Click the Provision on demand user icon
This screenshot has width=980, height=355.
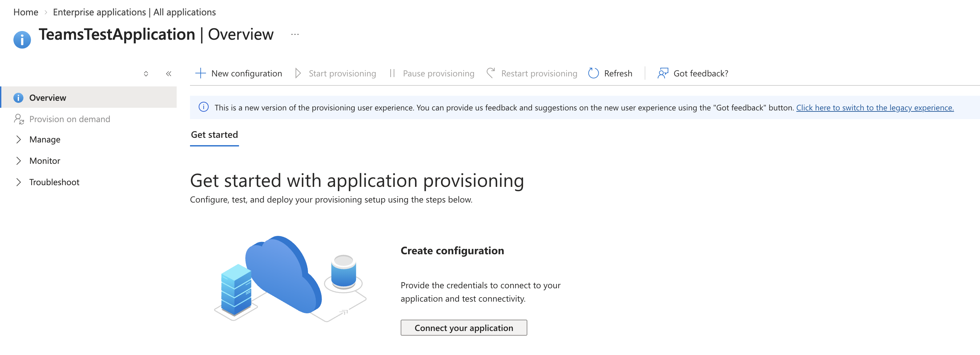[19, 119]
